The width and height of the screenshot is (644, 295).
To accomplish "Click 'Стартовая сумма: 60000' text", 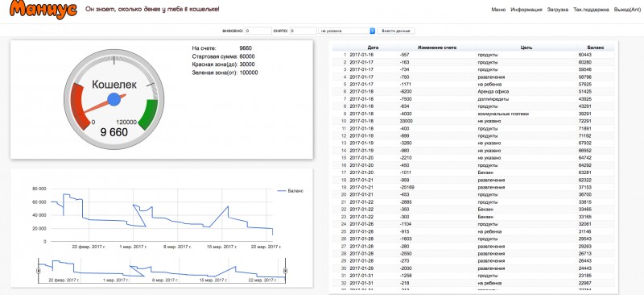I will point(224,56).
